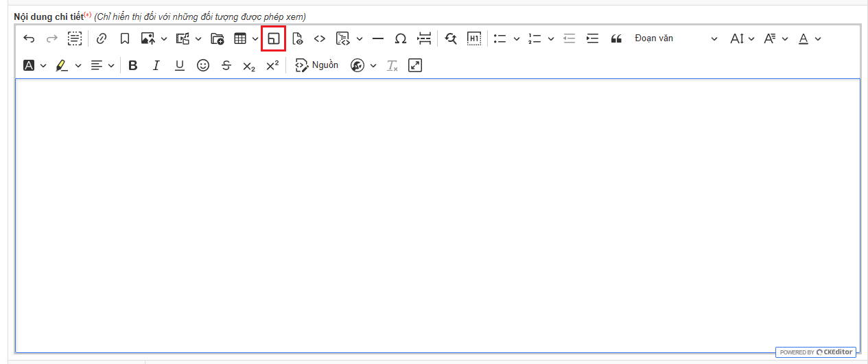
Task: Expand the insert table dropdown arrow
Action: (255, 38)
